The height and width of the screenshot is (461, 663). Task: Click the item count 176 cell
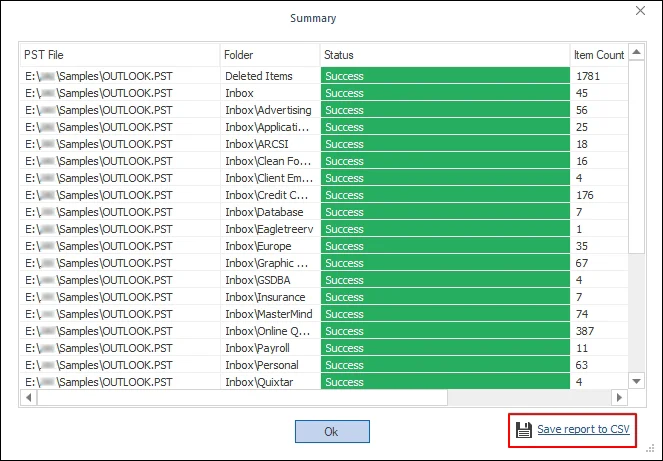point(599,195)
